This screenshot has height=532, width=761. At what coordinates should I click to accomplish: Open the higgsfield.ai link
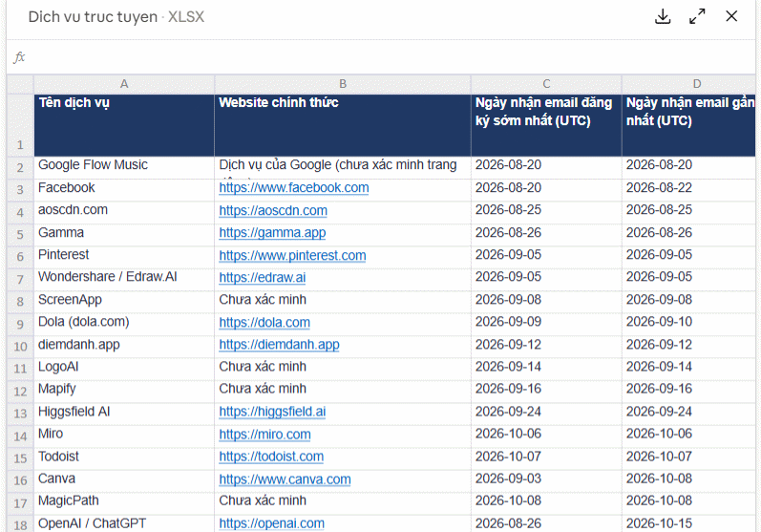(x=272, y=412)
